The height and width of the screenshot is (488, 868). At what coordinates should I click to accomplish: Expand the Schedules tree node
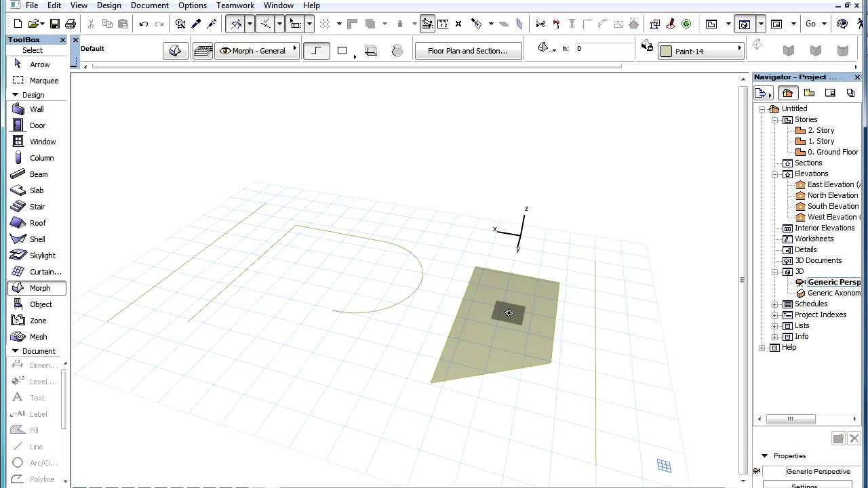coord(775,304)
